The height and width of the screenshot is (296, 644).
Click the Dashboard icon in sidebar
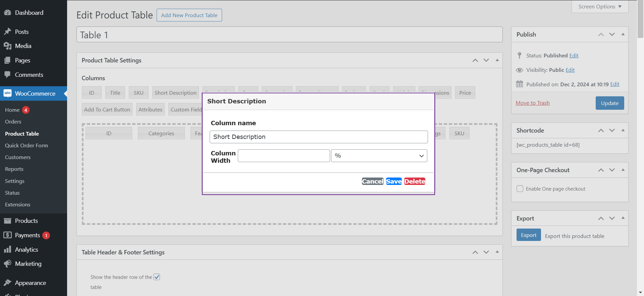(x=7, y=13)
